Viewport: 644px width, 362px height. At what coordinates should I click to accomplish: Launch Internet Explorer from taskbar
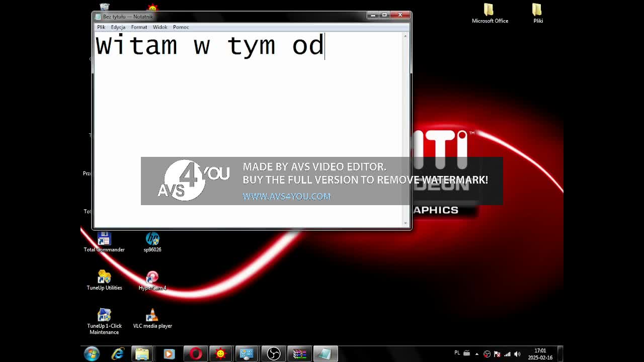click(118, 354)
